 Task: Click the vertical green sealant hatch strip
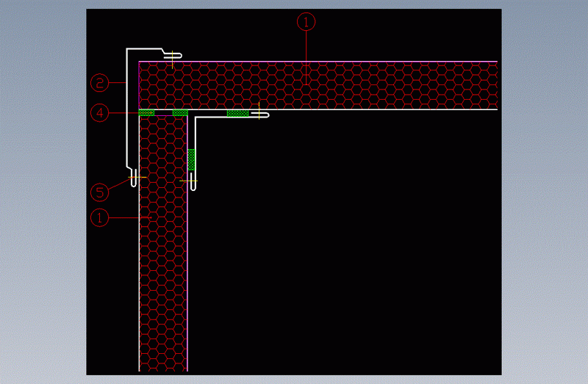192,159
